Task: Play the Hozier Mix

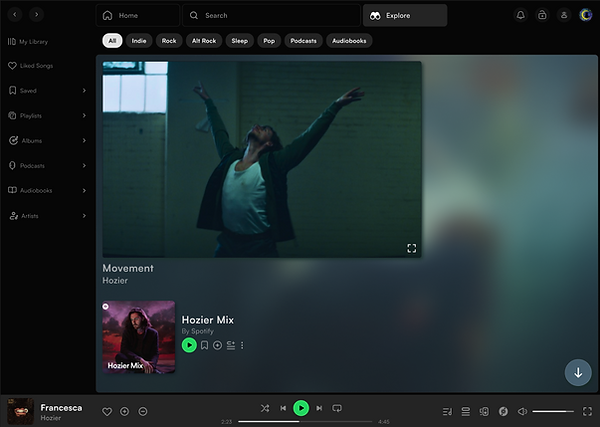Action: (189, 345)
